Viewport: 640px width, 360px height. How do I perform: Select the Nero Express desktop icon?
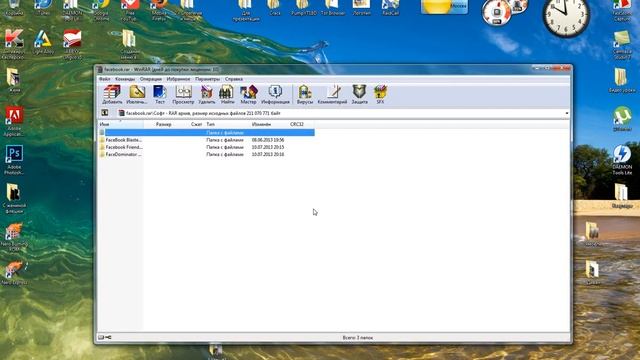point(14,272)
